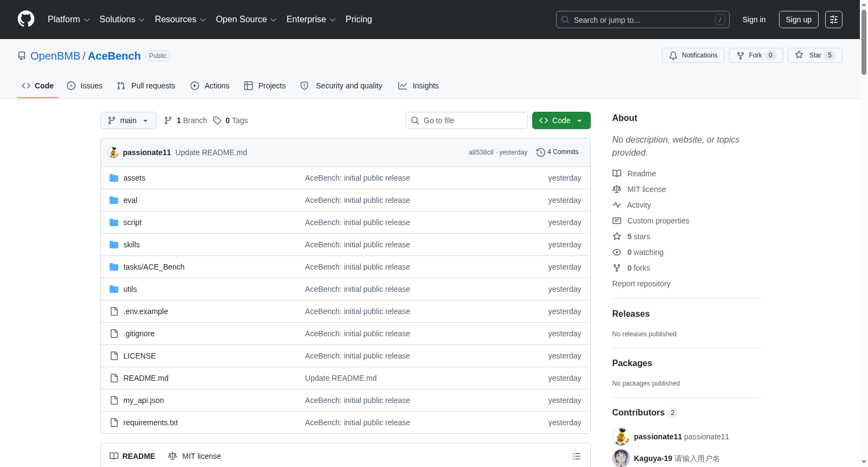This screenshot has width=868, height=467.
Task: Click the tasks/ACE_Bench folder icon
Action: click(114, 267)
